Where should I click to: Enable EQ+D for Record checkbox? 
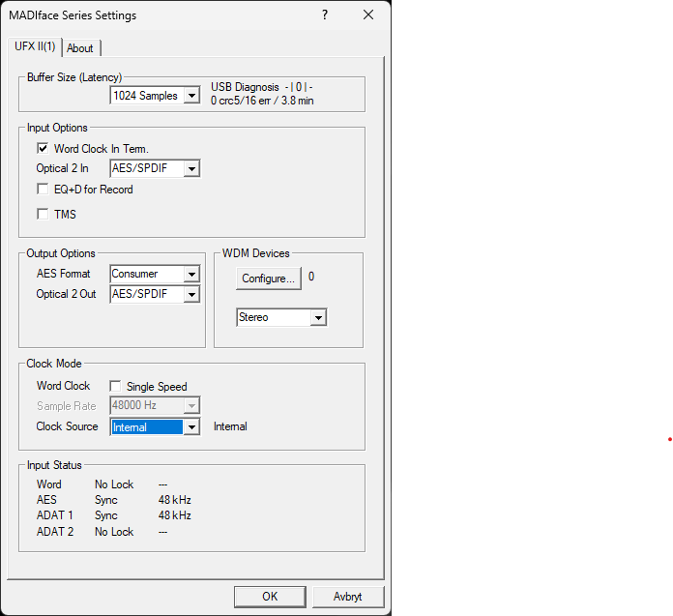click(43, 190)
